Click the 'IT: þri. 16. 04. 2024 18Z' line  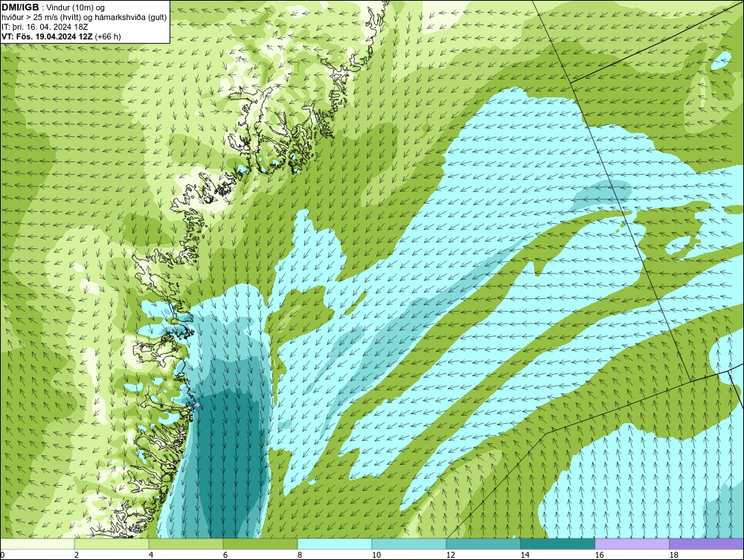click(x=45, y=27)
